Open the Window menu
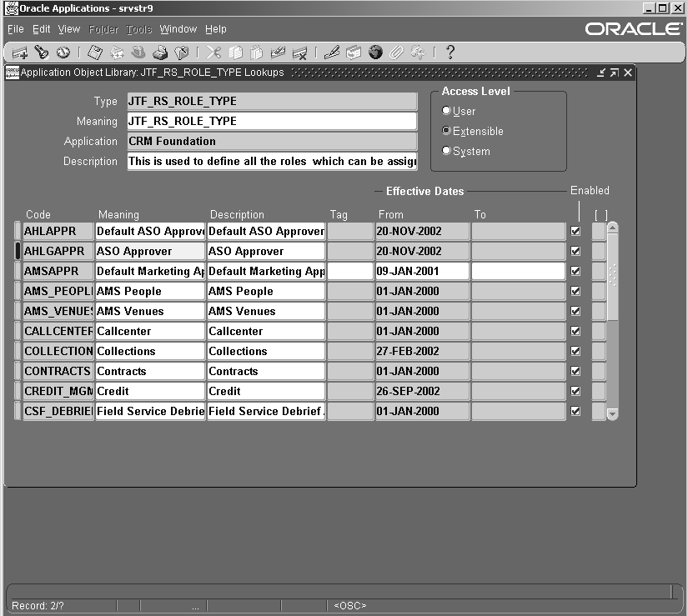Image resolution: width=688 pixels, height=616 pixels. [x=178, y=29]
